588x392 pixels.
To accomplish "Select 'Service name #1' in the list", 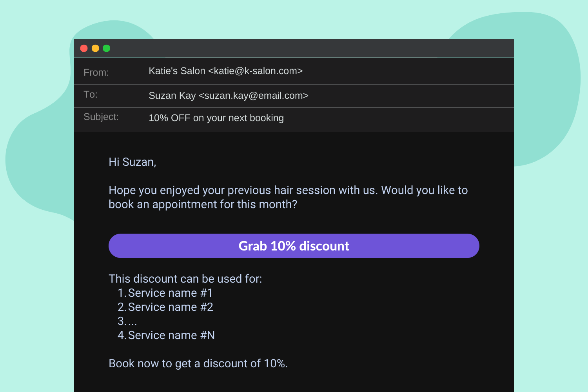I will [170, 293].
